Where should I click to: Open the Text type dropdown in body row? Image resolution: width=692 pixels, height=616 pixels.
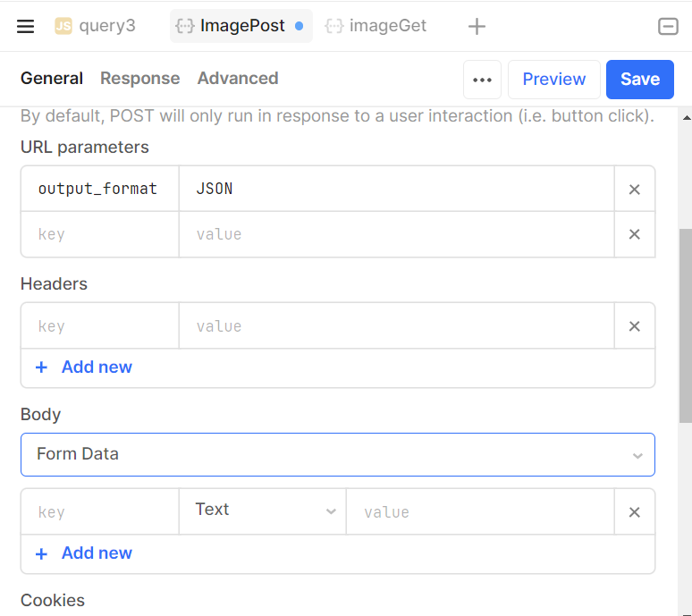pos(263,511)
